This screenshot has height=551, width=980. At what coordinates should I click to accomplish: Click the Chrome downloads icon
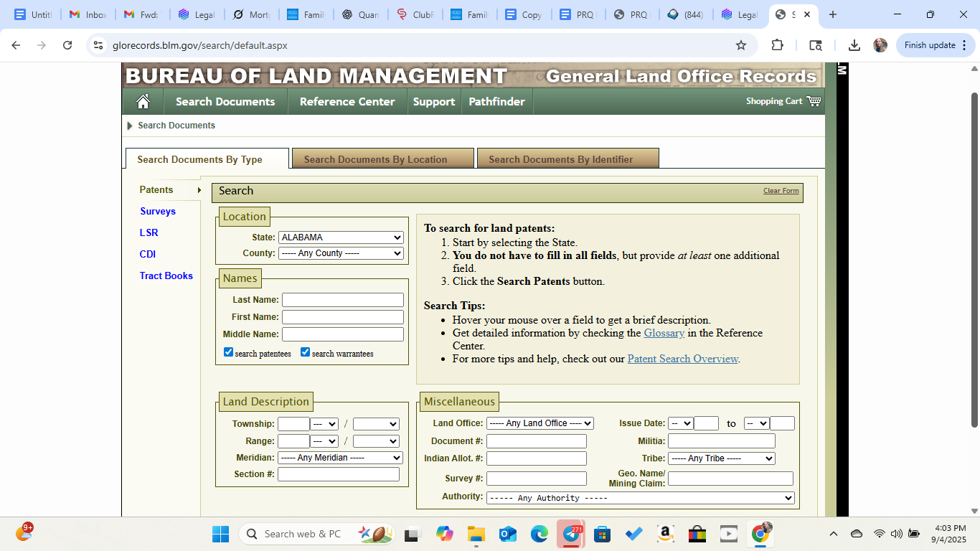pyautogui.click(x=854, y=45)
